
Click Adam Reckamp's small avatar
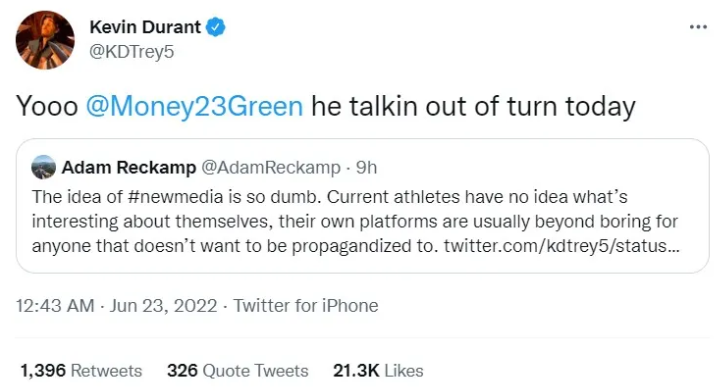point(44,167)
